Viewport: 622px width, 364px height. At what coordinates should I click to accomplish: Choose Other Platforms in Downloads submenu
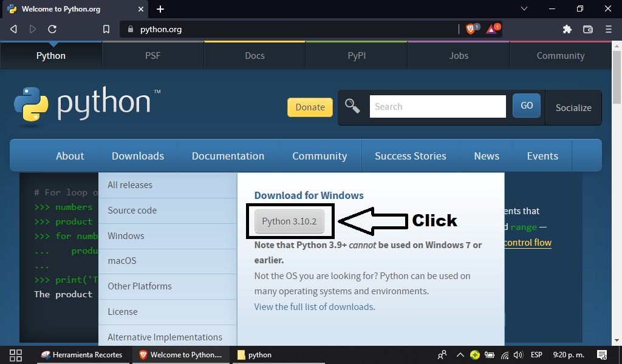point(168,286)
